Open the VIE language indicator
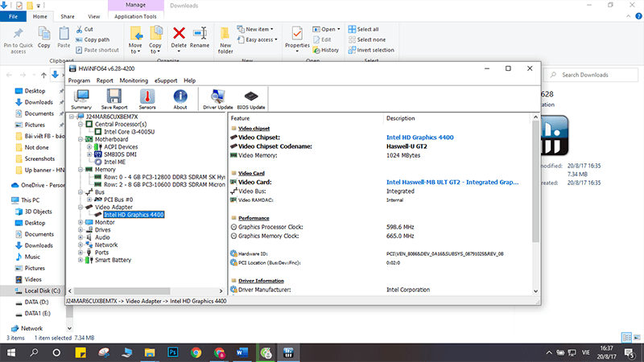Screen dimensions: 644x362 pyautogui.click(x=586, y=352)
